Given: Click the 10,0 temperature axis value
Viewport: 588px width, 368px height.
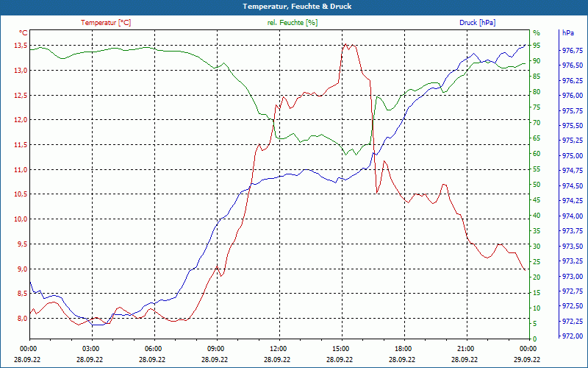Looking at the screenshot, I should click(x=21, y=219).
